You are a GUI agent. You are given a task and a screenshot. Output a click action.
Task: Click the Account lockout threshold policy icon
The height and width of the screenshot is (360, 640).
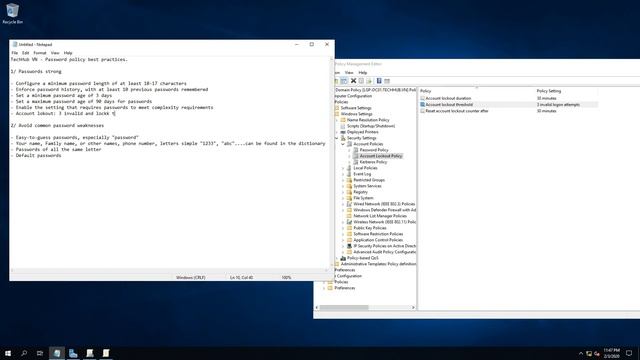422,104
